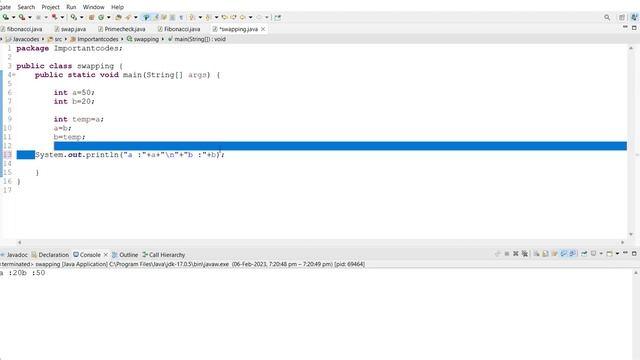Click the Last Edit Location arrow icon
640x360 pixels.
(x=224, y=17)
